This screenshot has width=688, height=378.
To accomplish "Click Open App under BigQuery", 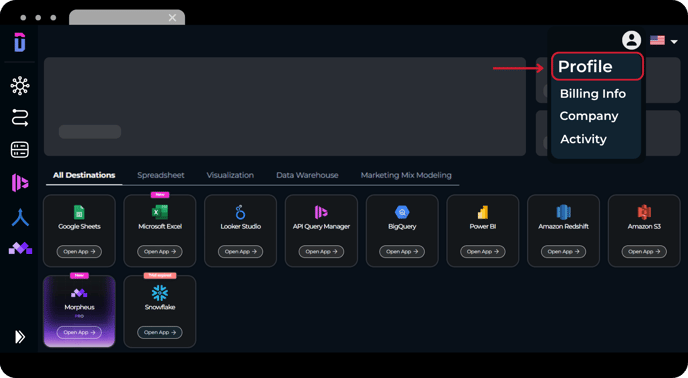I will [x=402, y=252].
